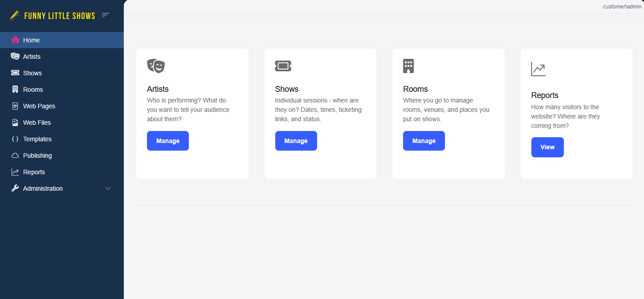Click the Web Pages document icon
The width and height of the screenshot is (644, 299).
click(x=15, y=106)
